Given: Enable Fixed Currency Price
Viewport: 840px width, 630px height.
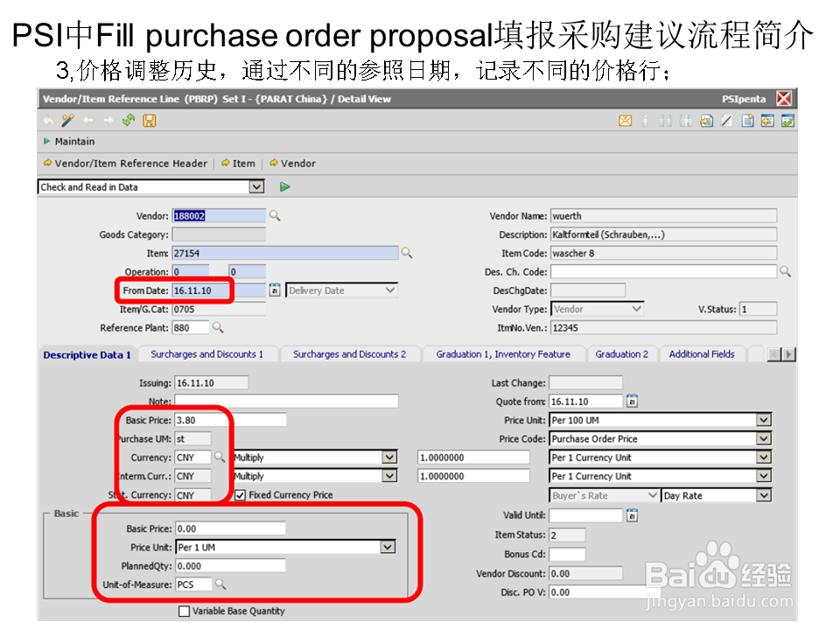Looking at the screenshot, I should (239, 494).
